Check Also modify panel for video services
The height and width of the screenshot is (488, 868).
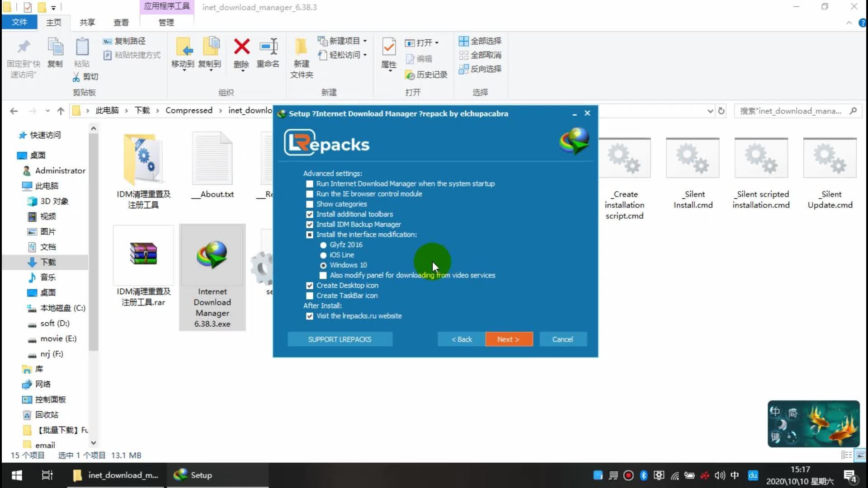(x=323, y=276)
